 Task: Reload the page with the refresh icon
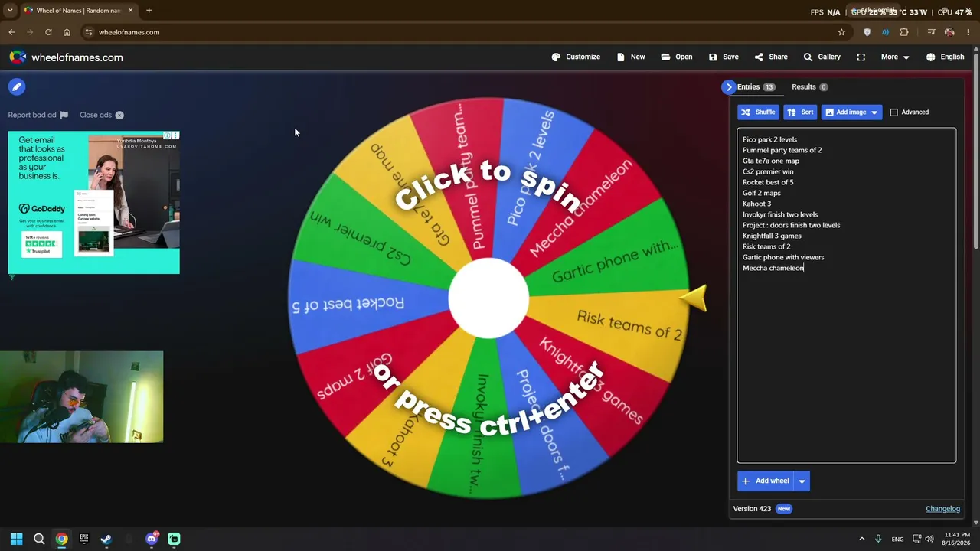click(48, 32)
